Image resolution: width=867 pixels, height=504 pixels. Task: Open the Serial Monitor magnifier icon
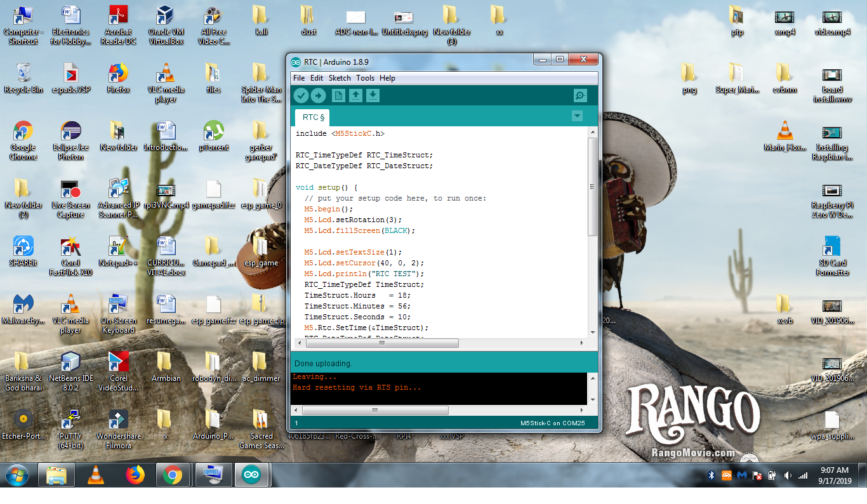[580, 95]
